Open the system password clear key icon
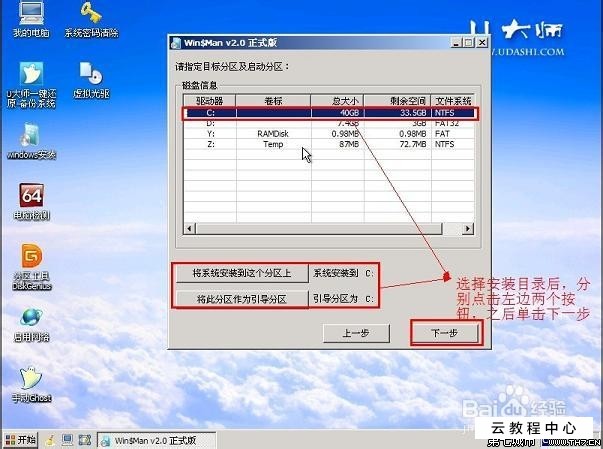Screen dimensions: 603x449 pos(91,19)
